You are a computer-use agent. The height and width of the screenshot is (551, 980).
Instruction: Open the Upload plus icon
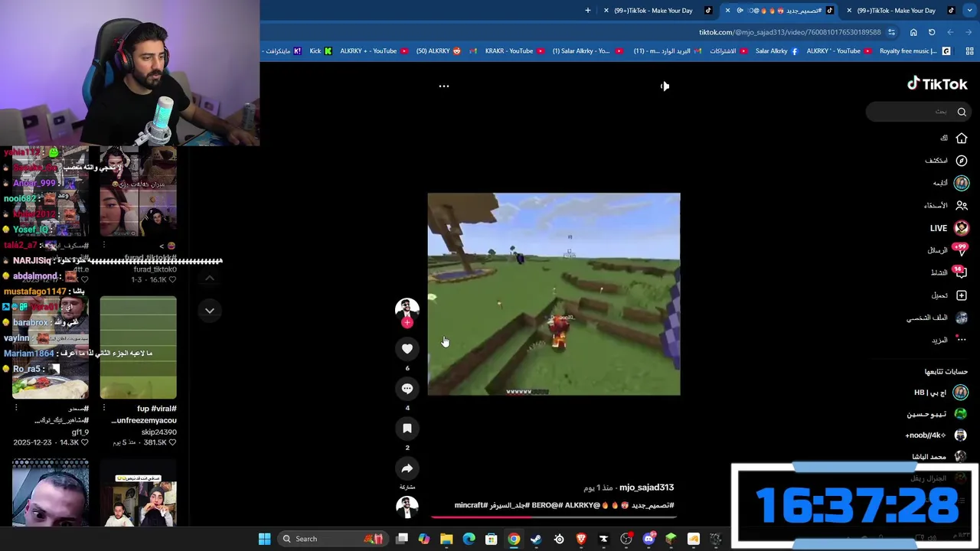pyautogui.click(x=962, y=295)
